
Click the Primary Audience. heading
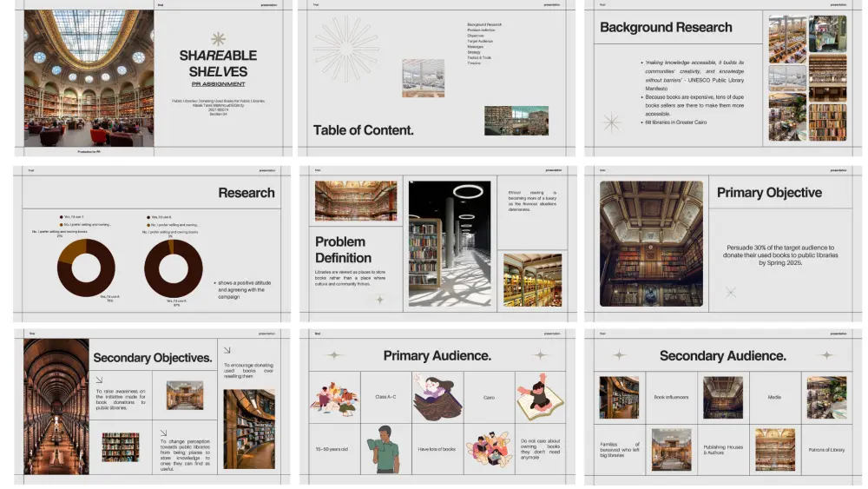point(437,355)
